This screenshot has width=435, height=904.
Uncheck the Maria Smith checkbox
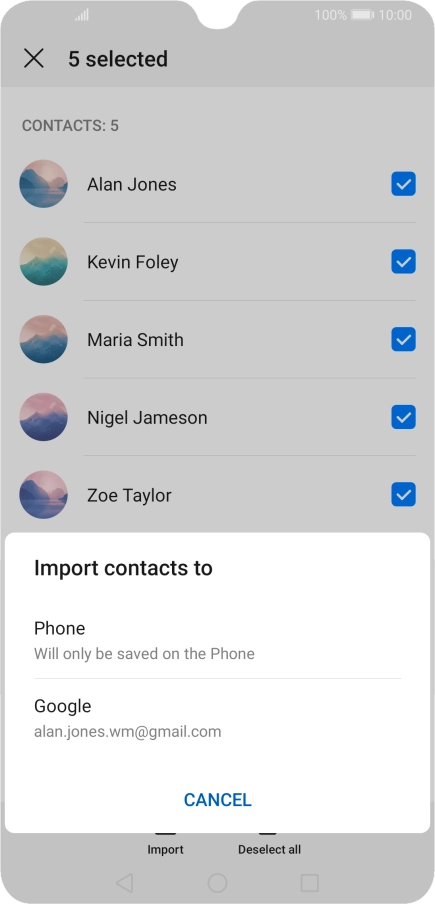pos(403,340)
